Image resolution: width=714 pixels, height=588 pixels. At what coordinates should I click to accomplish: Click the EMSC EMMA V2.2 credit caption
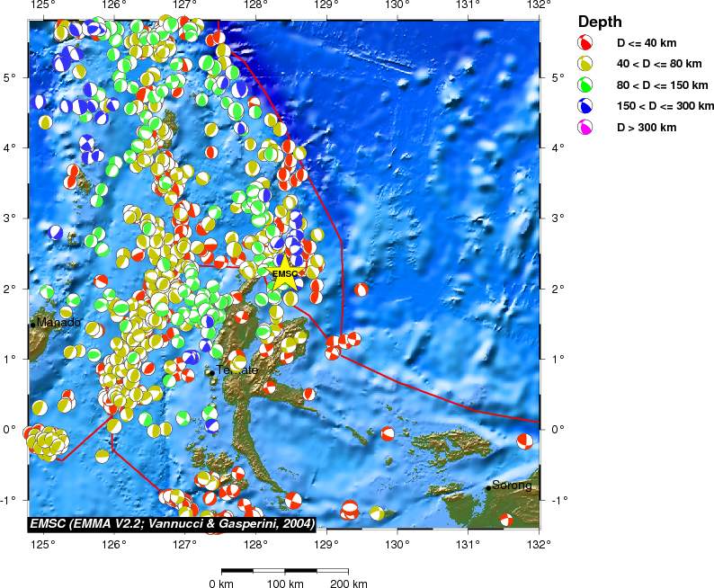click(172, 524)
